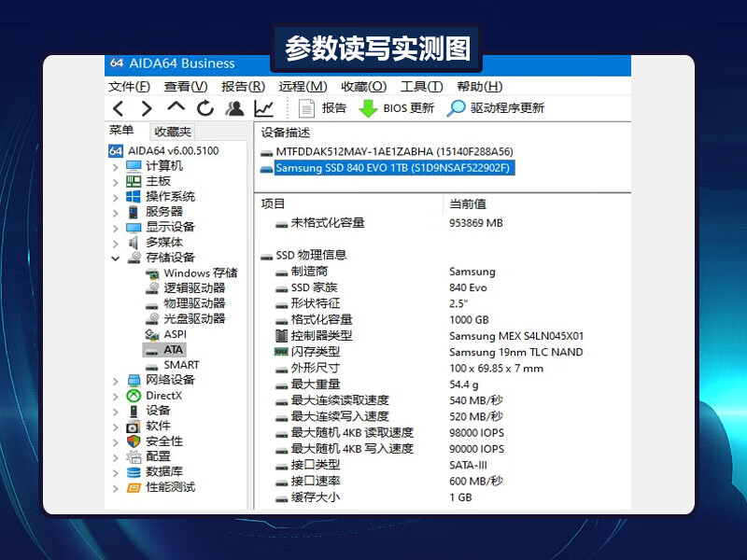The width and height of the screenshot is (747, 560).
Task: Select 光盘驱动器 in the tree
Action: tap(194, 319)
